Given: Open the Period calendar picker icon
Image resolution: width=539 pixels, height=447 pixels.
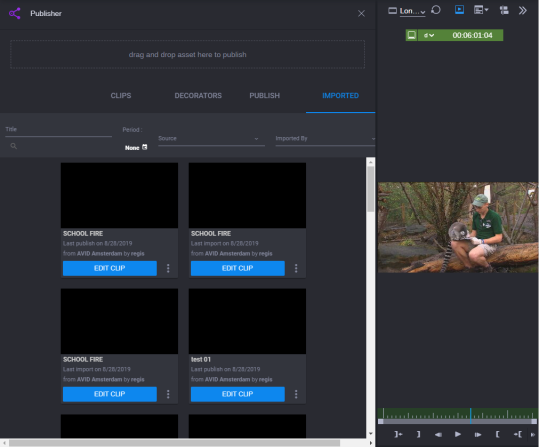Looking at the screenshot, I should click(145, 147).
